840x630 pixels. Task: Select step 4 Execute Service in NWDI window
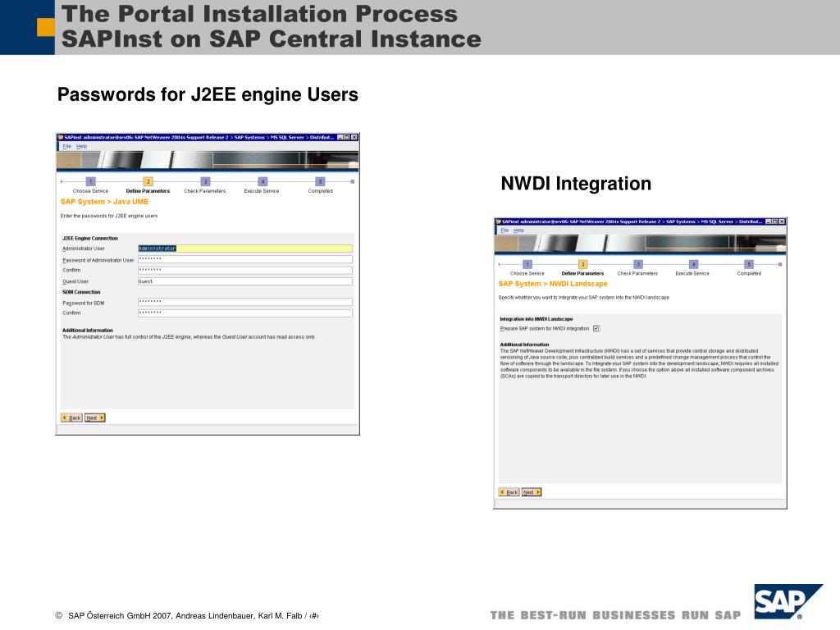693,265
